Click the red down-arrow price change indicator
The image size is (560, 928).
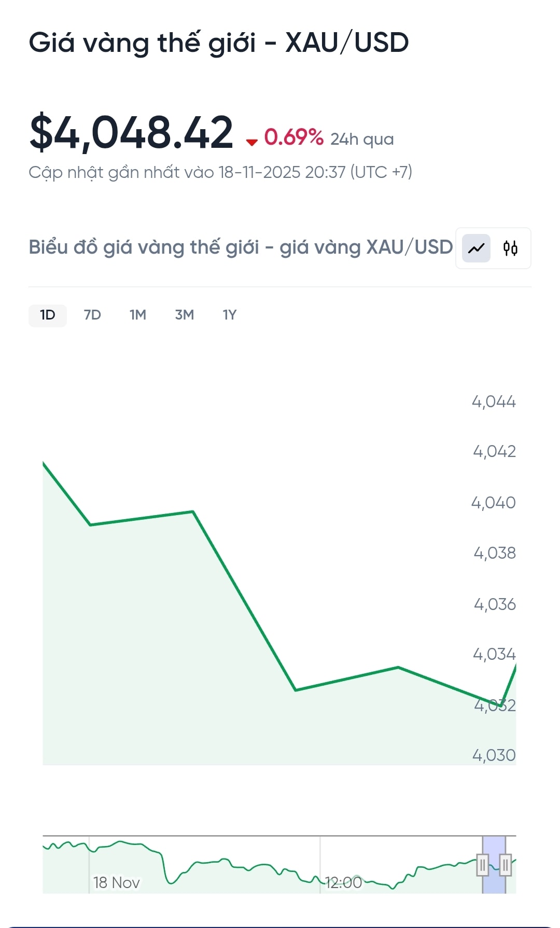tap(252, 142)
